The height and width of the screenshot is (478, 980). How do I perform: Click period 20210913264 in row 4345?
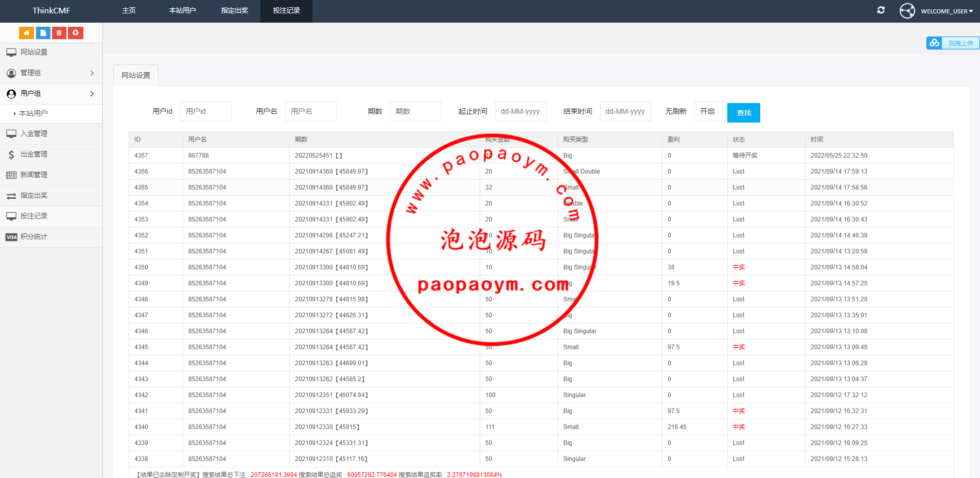click(314, 347)
